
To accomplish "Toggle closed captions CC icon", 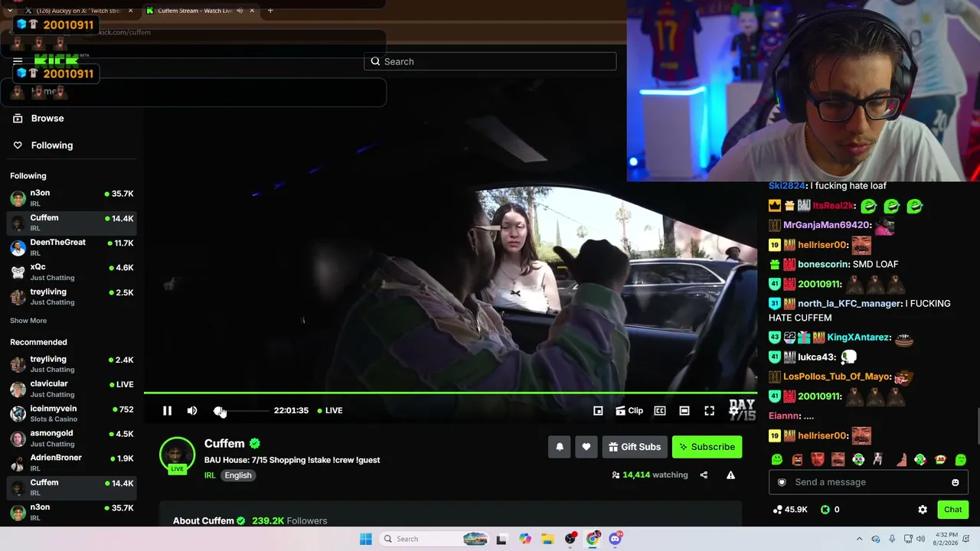I will pyautogui.click(x=660, y=411).
